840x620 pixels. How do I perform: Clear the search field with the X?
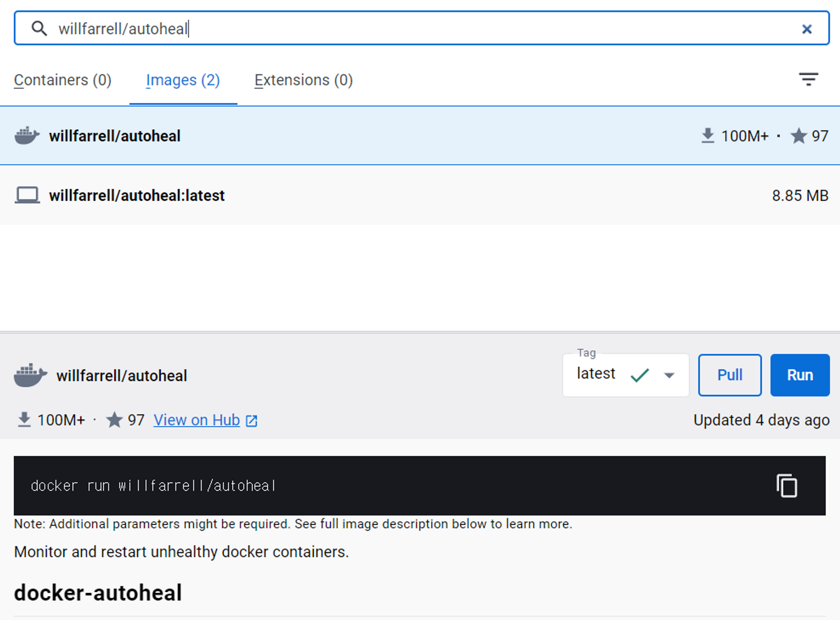(807, 29)
